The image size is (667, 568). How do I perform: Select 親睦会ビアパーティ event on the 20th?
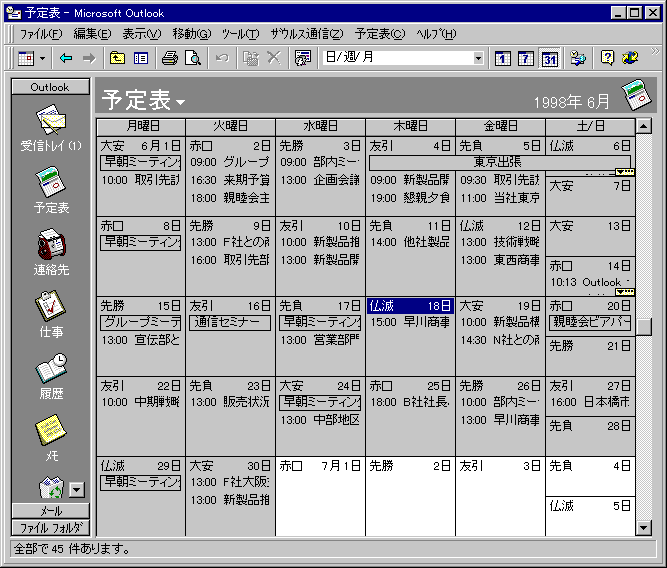590,323
